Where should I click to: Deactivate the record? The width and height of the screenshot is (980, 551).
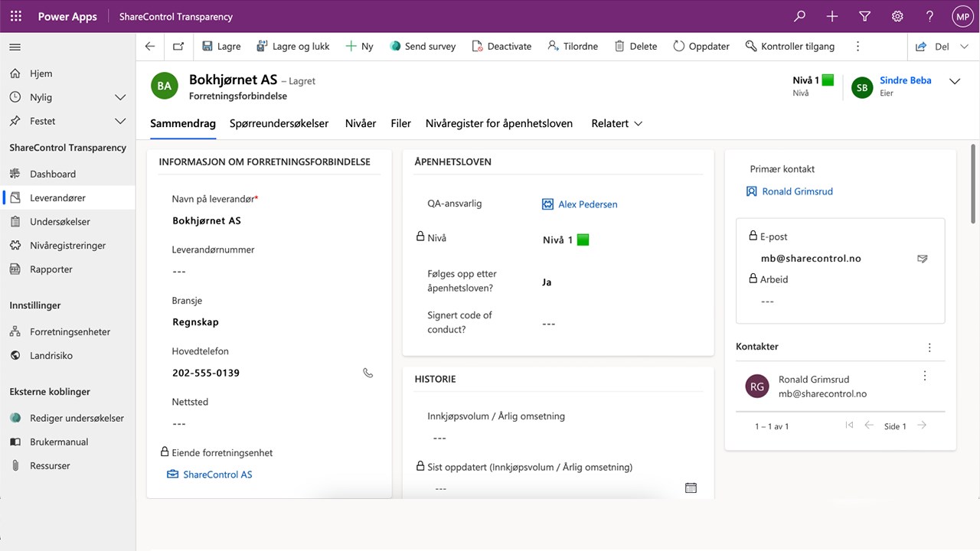click(501, 46)
